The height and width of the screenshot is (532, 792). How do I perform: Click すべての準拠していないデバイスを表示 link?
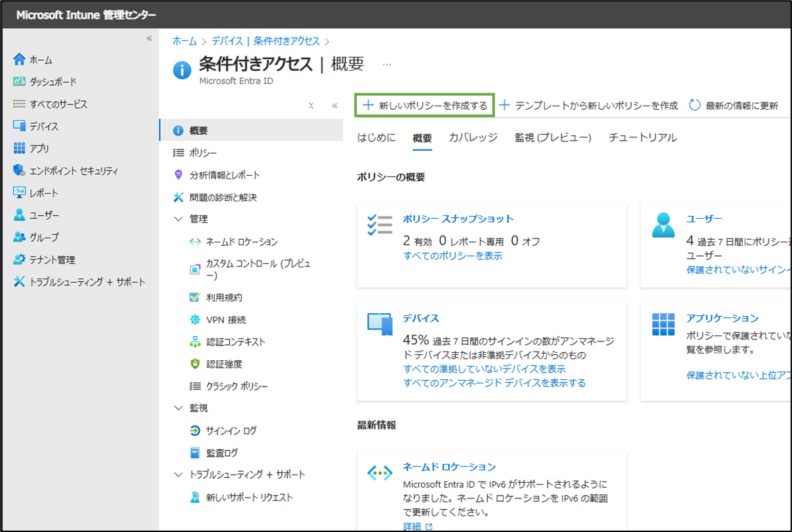point(484,369)
